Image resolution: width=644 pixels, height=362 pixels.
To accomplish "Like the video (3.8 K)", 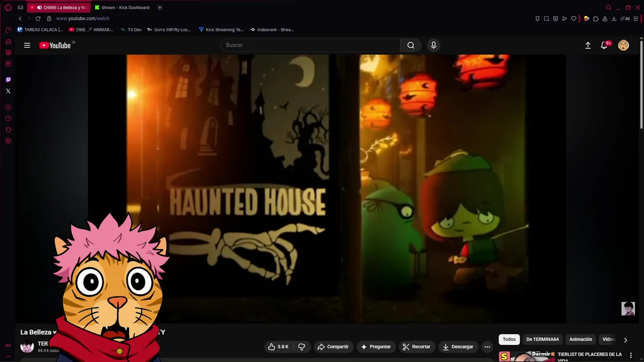I will point(278,347).
